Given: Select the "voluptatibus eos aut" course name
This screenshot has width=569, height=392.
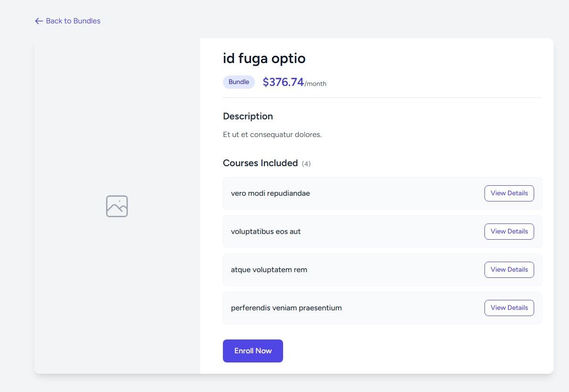Looking at the screenshot, I should click(x=265, y=232).
